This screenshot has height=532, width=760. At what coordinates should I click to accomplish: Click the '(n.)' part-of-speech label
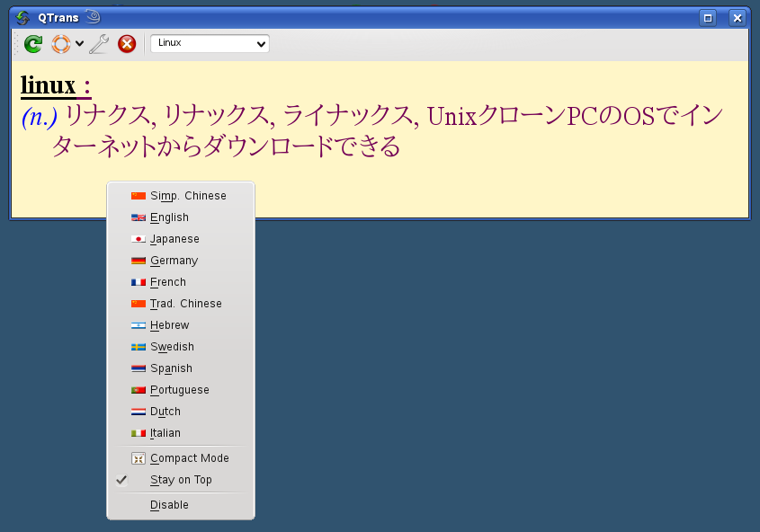[40, 117]
